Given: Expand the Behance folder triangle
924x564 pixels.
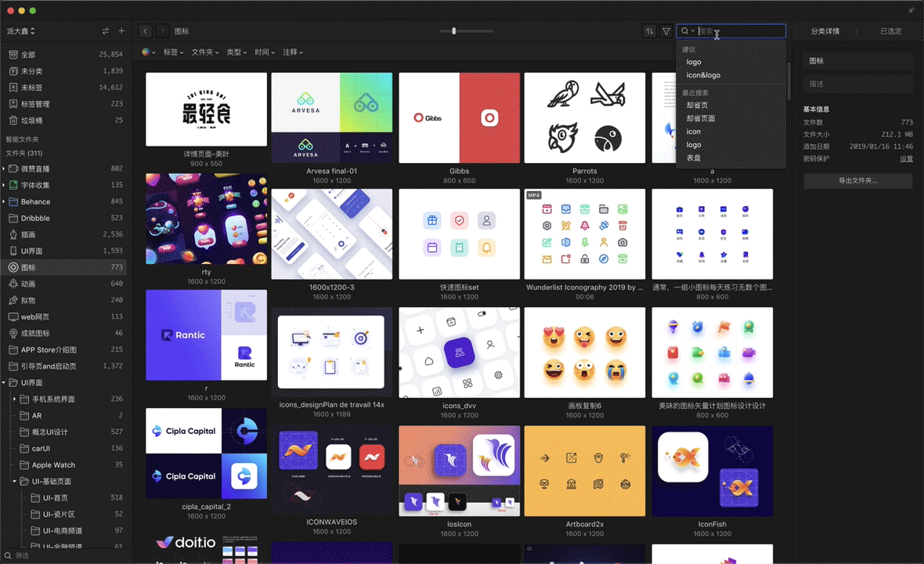Looking at the screenshot, I should [x=4, y=201].
